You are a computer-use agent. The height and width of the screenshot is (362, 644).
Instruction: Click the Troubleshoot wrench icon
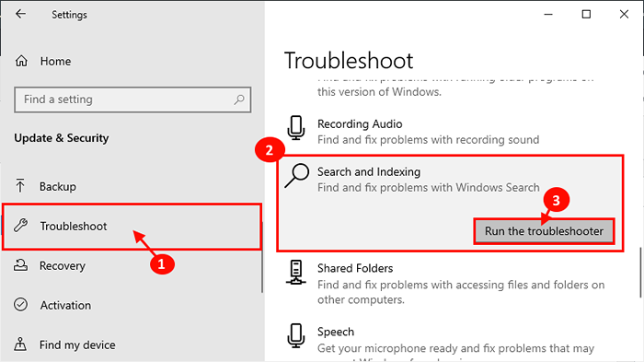(x=20, y=226)
